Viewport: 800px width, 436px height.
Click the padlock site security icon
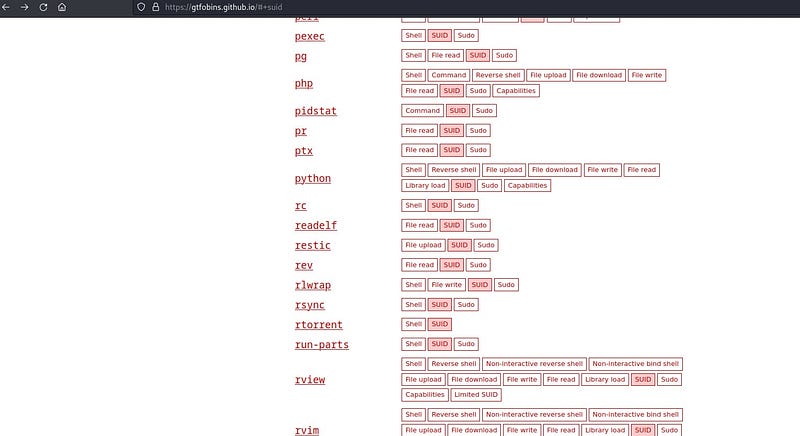154,7
